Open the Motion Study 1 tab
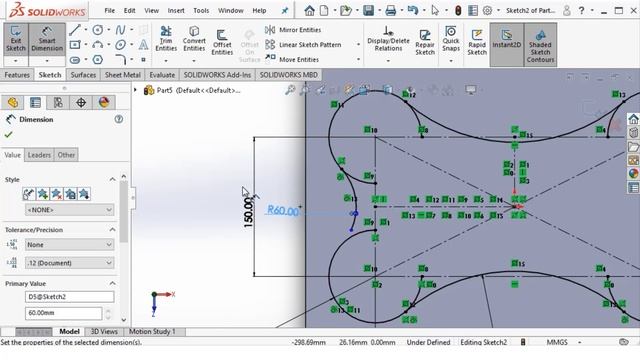Screen dimensions: 640x360 [x=152, y=331]
